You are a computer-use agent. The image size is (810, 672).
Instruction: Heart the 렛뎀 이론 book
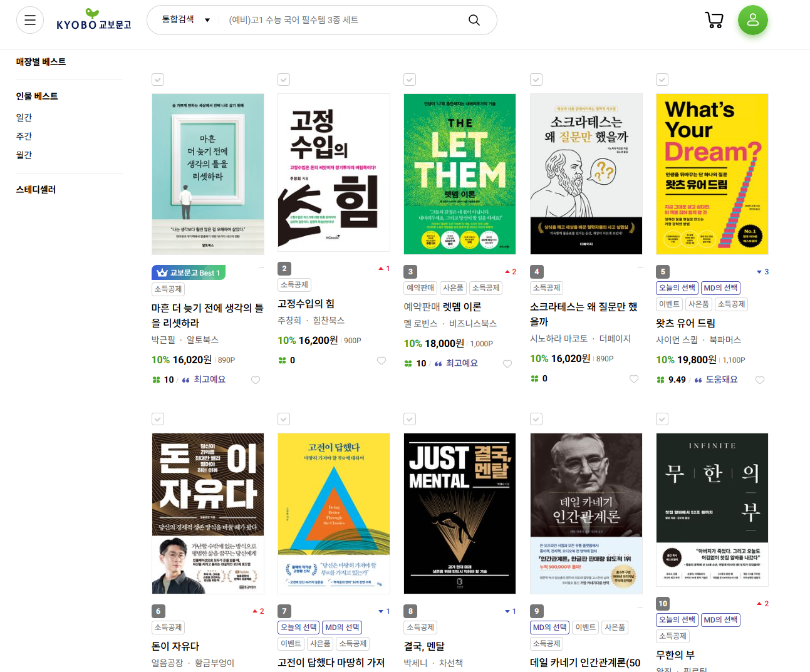click(x=507, y=364)
